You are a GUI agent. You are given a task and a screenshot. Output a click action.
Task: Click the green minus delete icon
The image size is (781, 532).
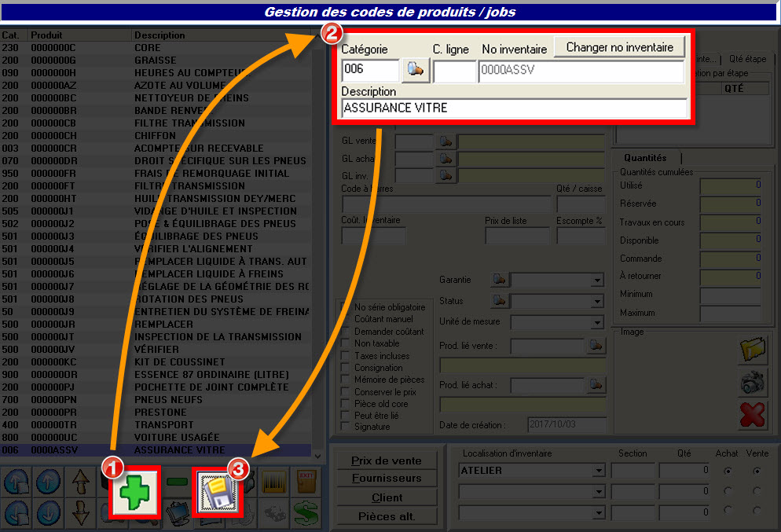pos(177,482)
